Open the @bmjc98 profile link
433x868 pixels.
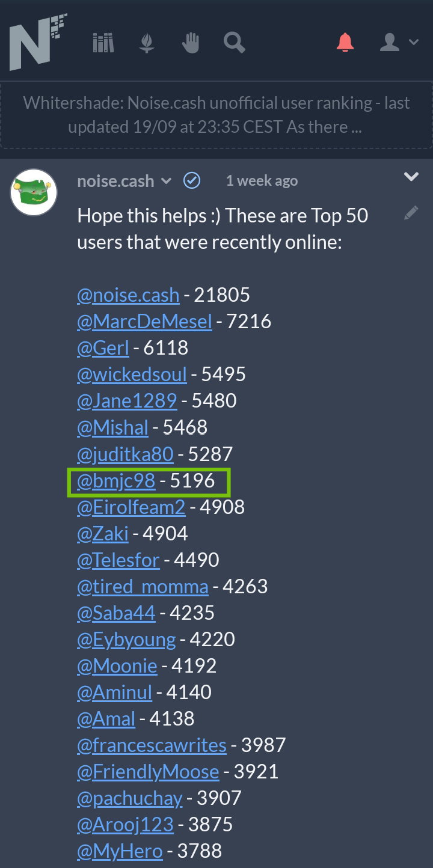tap(116, 480)
